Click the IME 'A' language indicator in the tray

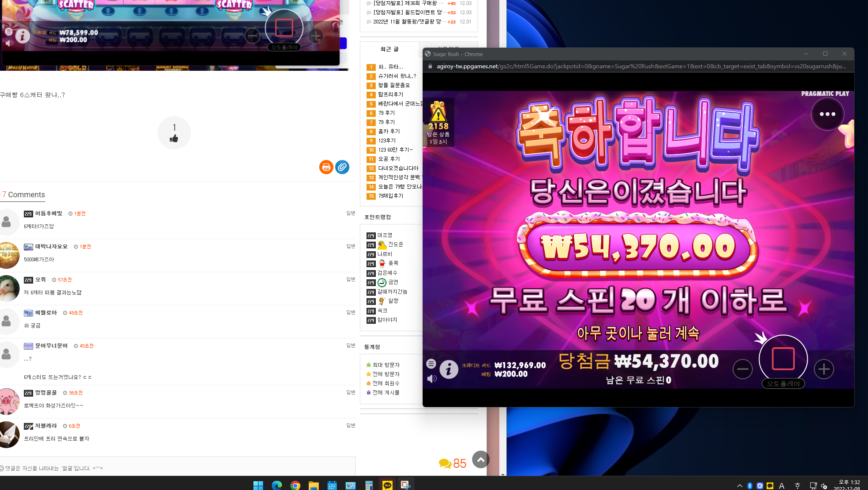[781, 486]
